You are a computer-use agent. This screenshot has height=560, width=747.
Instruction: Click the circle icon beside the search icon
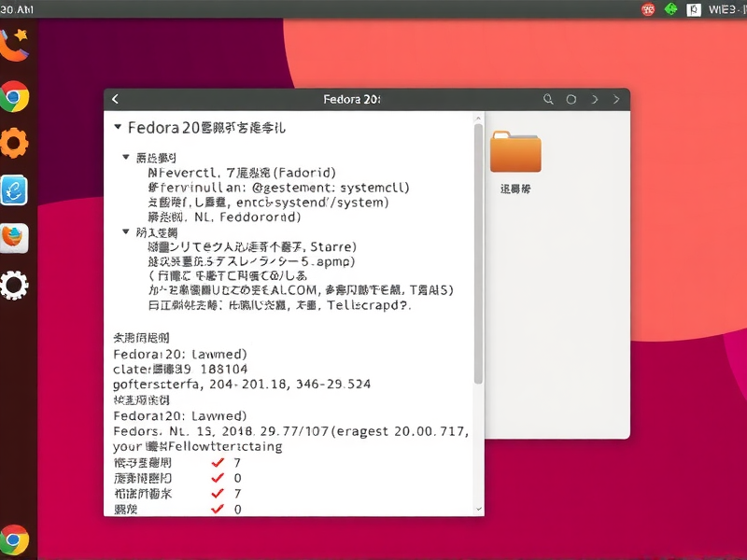click(571, 99)
